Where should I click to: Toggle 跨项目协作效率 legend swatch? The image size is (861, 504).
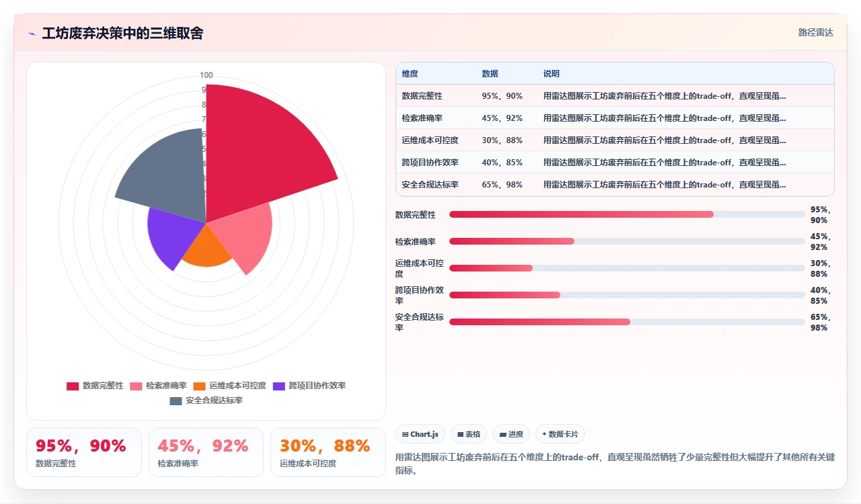point(279,386)
